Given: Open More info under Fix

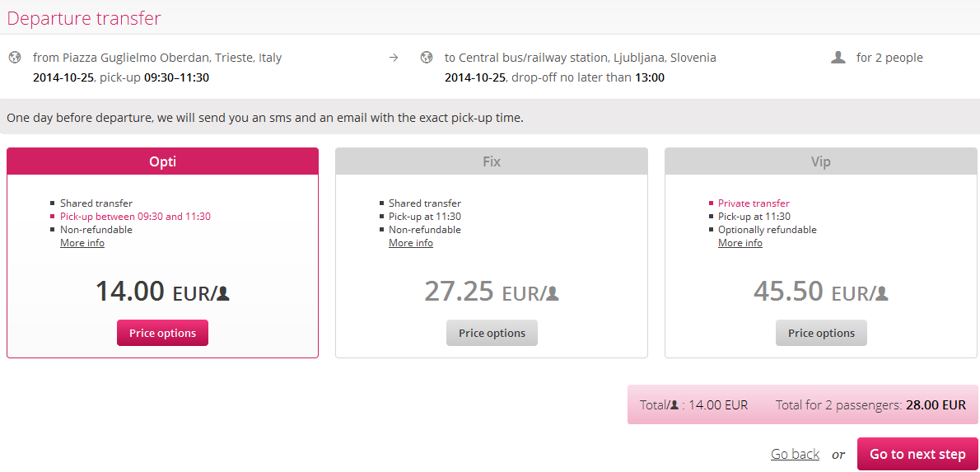Looking at the screenshot, I should click(411, 242).
